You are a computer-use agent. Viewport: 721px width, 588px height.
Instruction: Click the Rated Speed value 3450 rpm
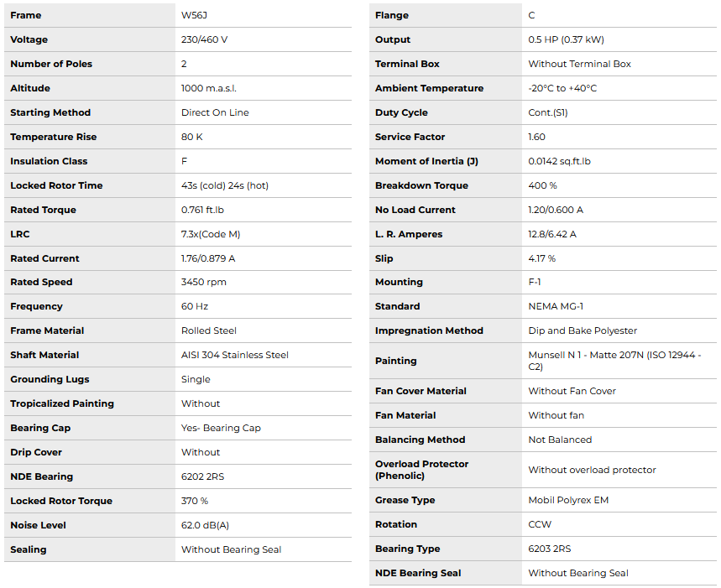pyautogui.click(x=203, y=283)
